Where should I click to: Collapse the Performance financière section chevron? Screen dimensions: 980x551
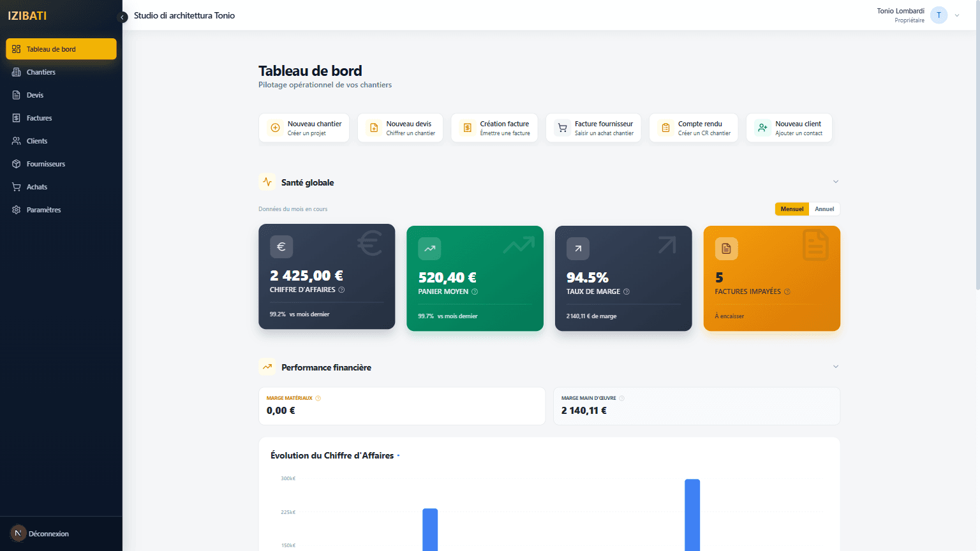point(836,367)
